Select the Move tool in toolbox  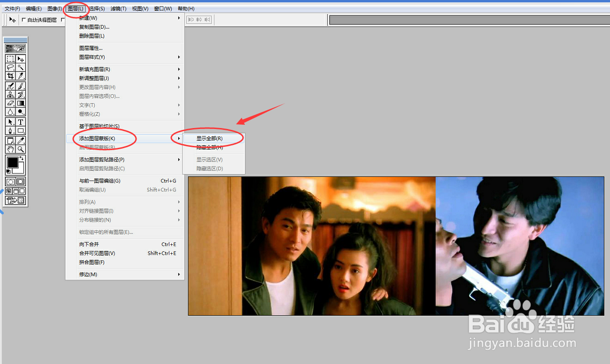21,59
